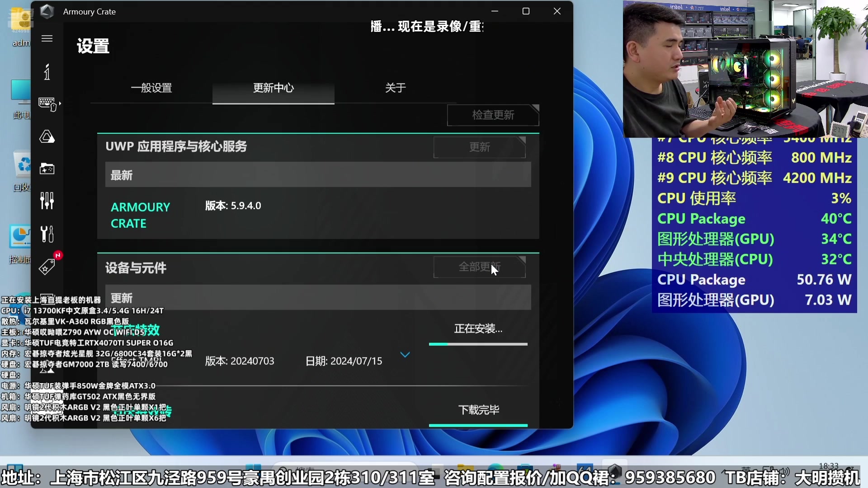Switch to the 关于 tab
The height and width of the screenshot is (488, 868).
tap(396, 88)
